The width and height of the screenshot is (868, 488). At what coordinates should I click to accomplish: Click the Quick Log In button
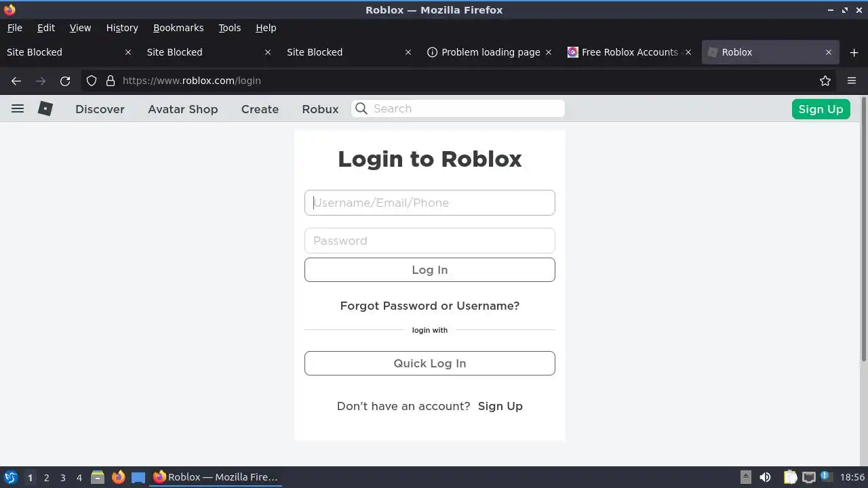[x=430, y=363]
